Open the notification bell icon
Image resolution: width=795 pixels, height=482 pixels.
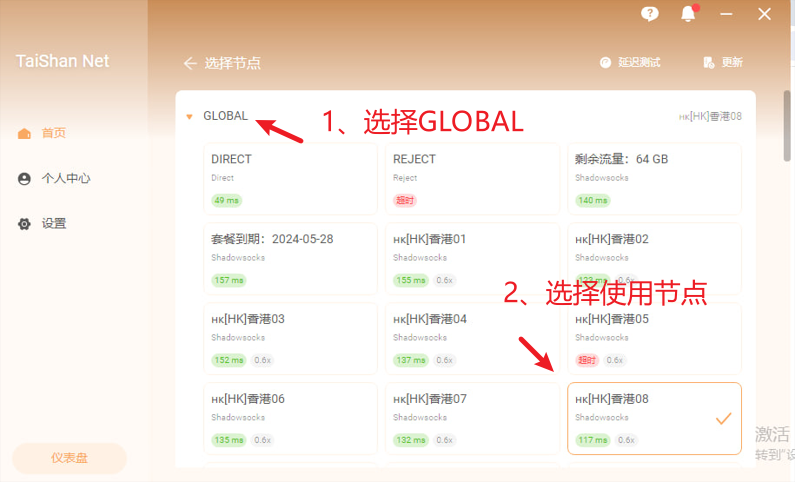tap(688, 14)
